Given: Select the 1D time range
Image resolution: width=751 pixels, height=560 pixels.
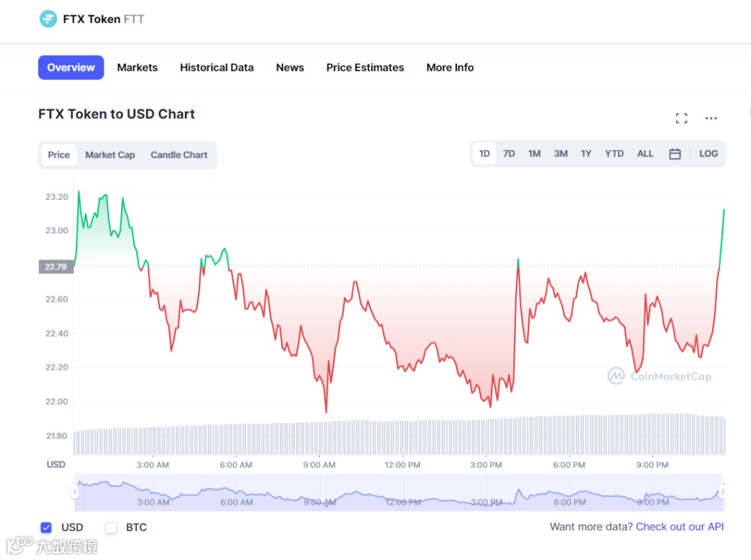Looking at the screenshot, I should (484, 154).
